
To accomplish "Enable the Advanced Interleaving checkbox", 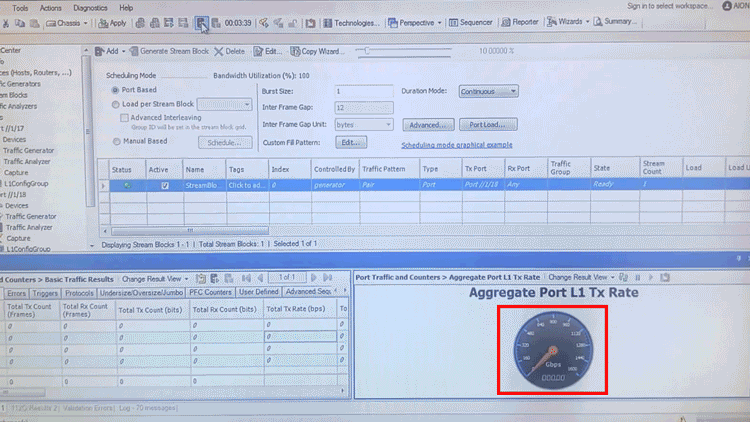I will click(124, 117).
